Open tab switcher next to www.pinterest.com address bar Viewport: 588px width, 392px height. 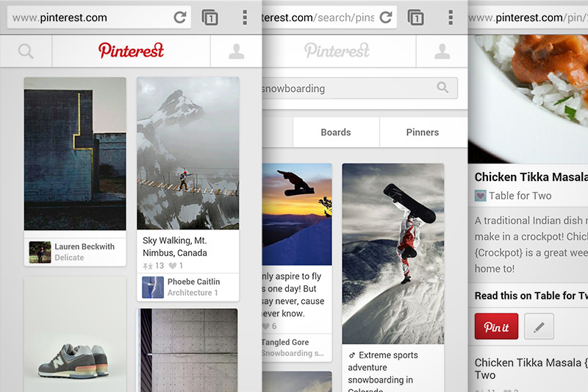tap(210, 17)
